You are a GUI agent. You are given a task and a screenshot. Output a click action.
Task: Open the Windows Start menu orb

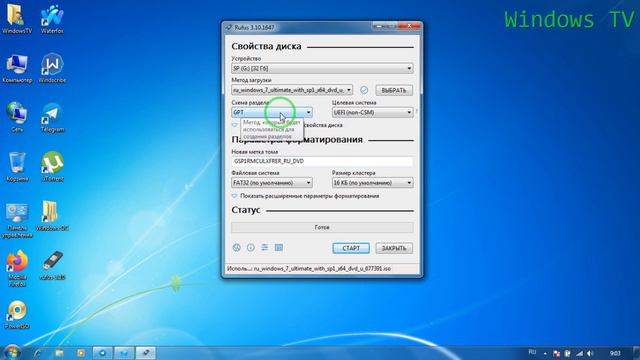[12, 352]
